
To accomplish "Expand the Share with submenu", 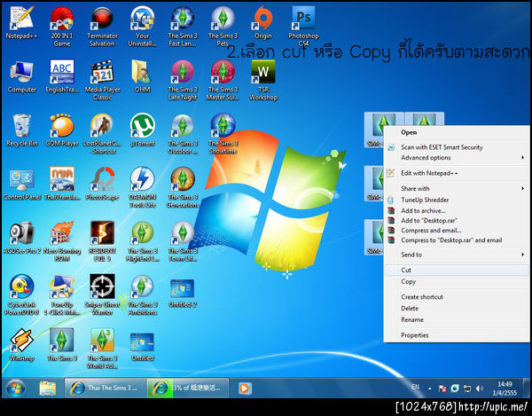I will tap(457, 188).
